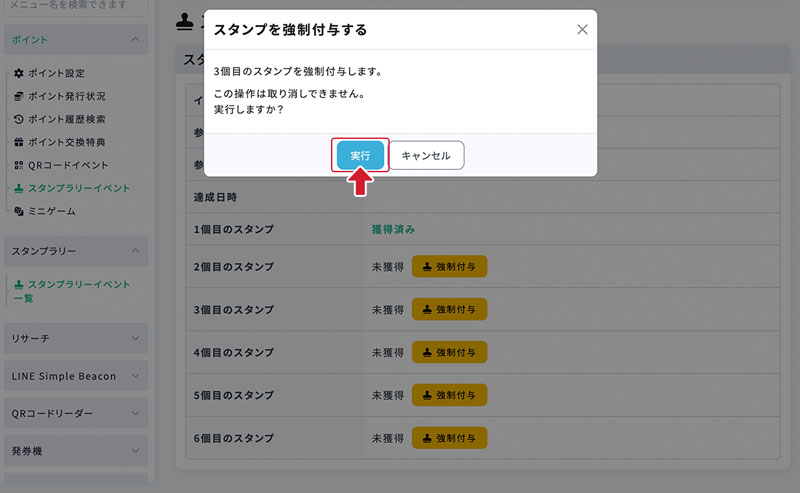
Task: Click the ポイント発行状況 icon
Action: [x=18, y=97]
